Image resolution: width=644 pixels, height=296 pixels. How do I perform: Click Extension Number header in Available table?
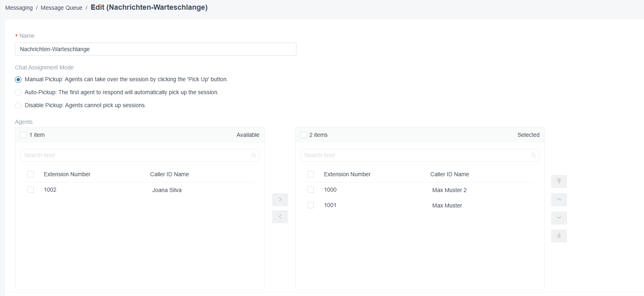67,174
